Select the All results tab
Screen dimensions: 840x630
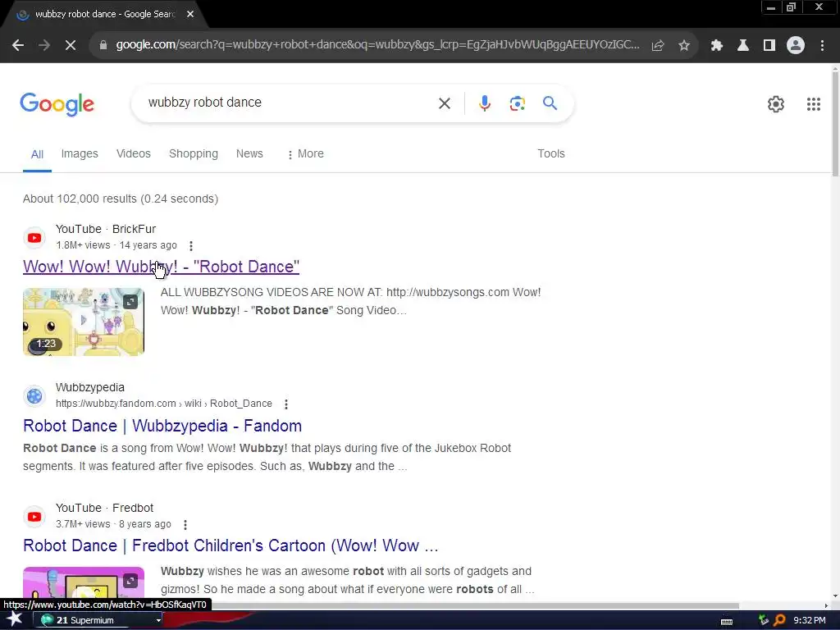click(x=37, y=154)
